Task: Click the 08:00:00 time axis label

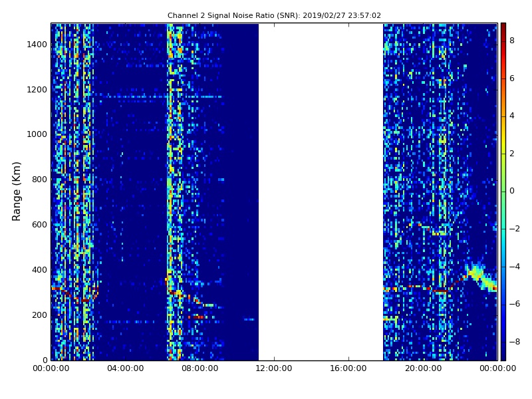Action: click(200, 368)
